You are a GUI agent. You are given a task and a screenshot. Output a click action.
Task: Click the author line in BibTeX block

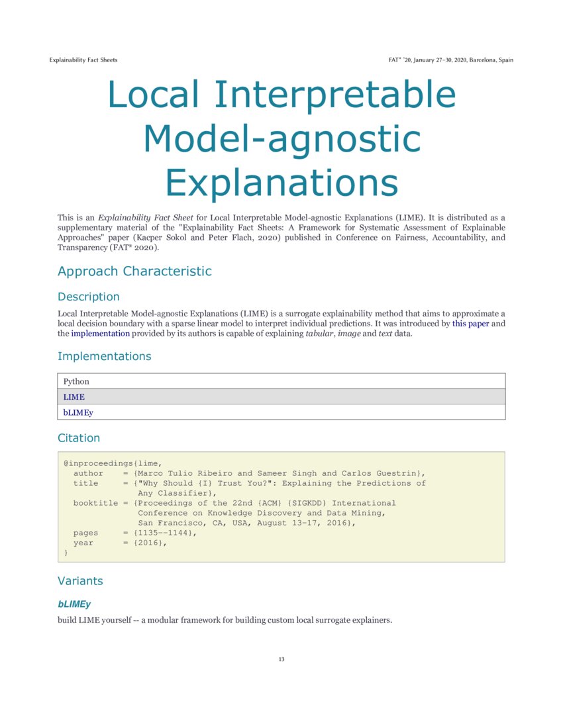pyautogui.click(x=248, y=473)
